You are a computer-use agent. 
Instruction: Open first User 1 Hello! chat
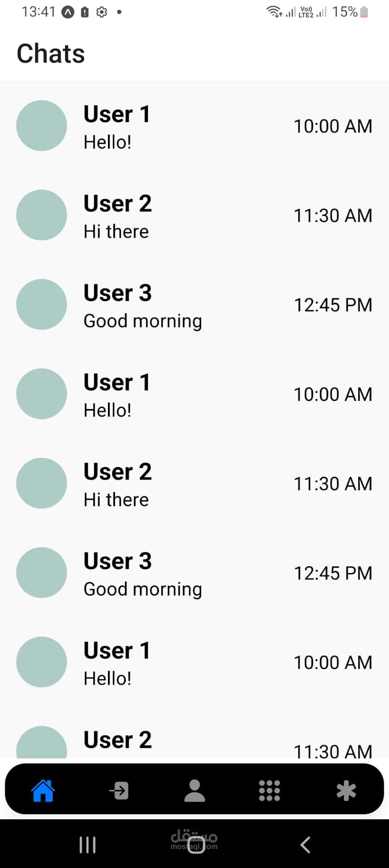pos(194,126)
